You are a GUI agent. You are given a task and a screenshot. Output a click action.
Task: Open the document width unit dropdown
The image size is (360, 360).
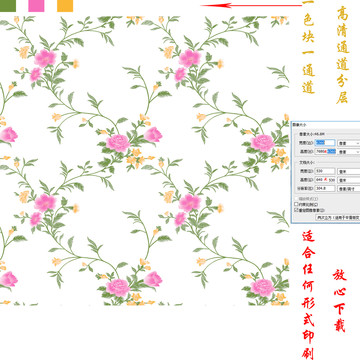tap(349, 171)
